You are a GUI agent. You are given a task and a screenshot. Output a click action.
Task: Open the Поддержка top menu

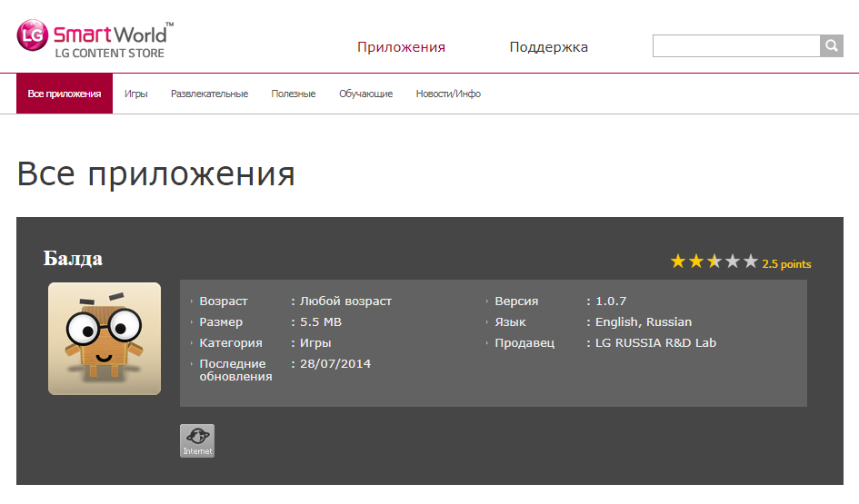point(548,47)
